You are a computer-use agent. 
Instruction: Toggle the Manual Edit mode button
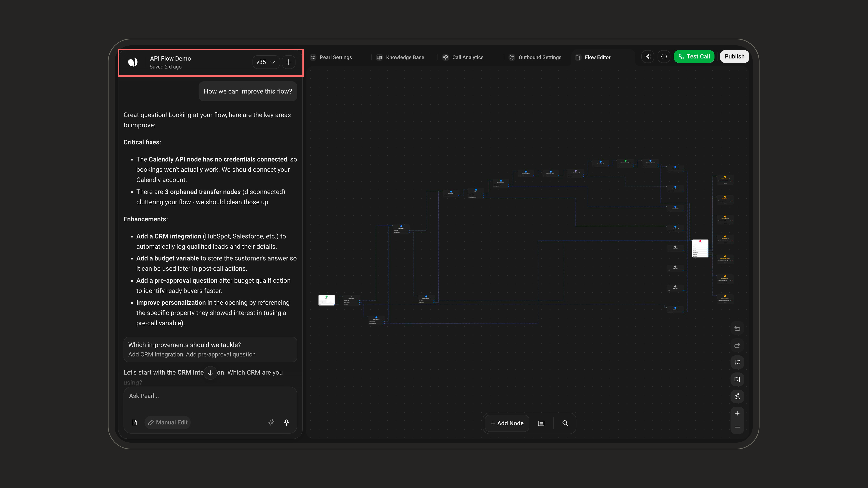pyautogui.click(x=168, y=423)
